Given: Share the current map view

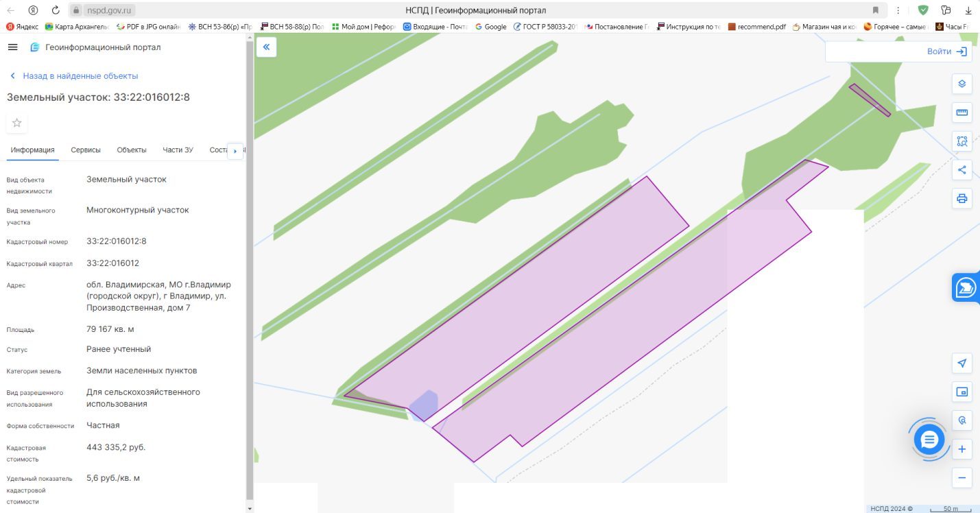Looking at the screenshot, I should click(962, 170).
